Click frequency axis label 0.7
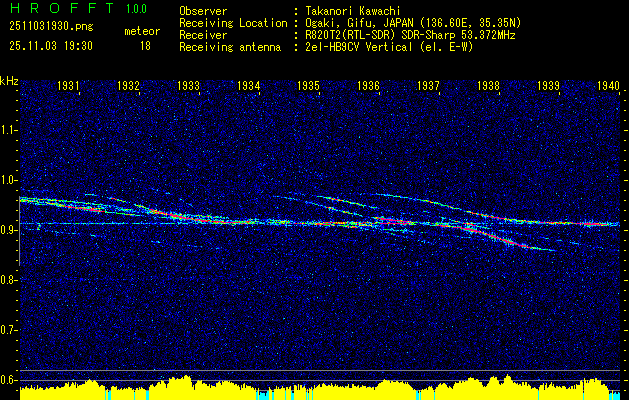 pos(8,330)
